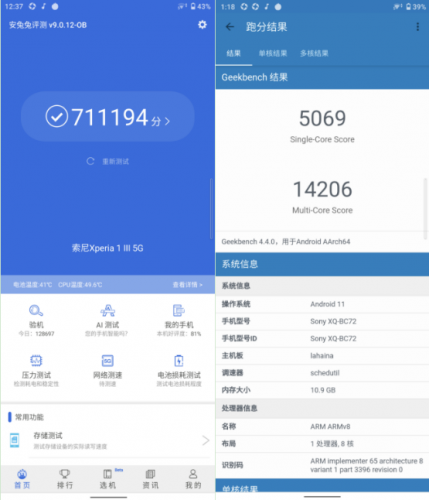Select the 多核结果 multi-core tab
The image size is (429, 500).
[x=314, y=53]
